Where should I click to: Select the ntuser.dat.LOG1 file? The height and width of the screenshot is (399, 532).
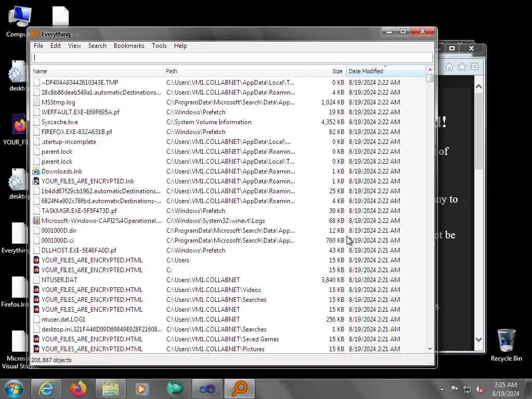[63, 320]
